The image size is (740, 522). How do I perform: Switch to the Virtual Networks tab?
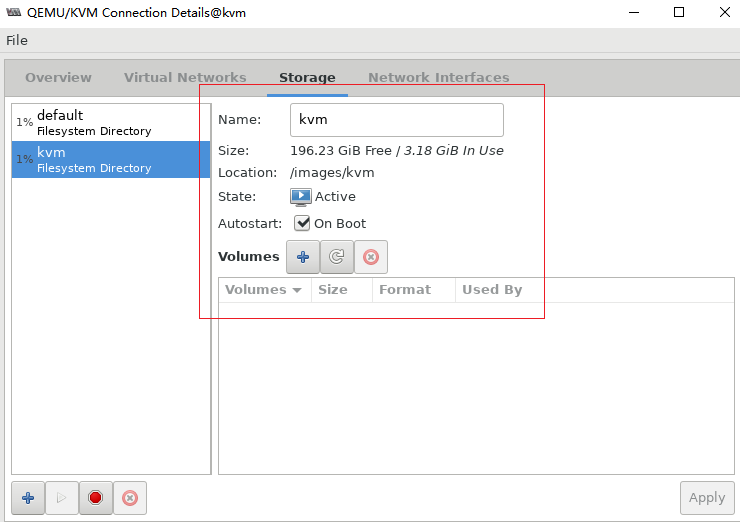coord(185,77)
